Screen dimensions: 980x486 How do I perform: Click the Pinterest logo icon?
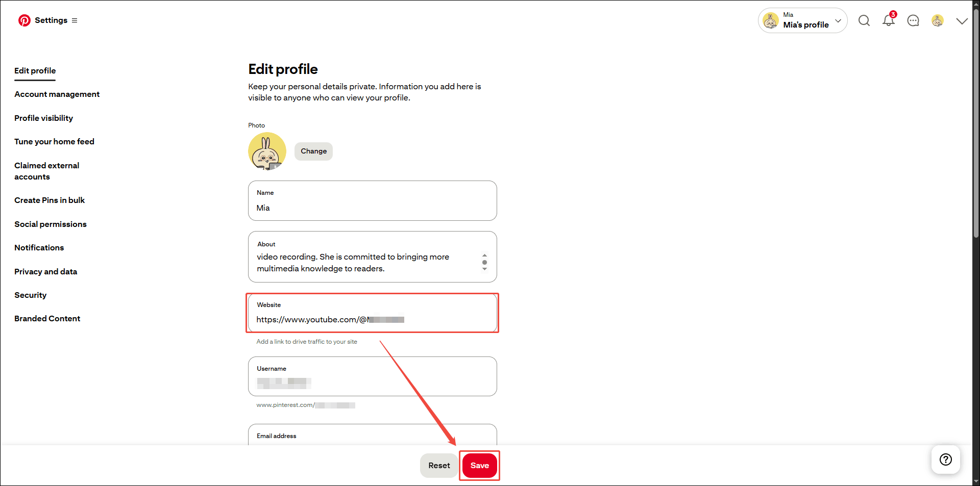coord(24,20)
